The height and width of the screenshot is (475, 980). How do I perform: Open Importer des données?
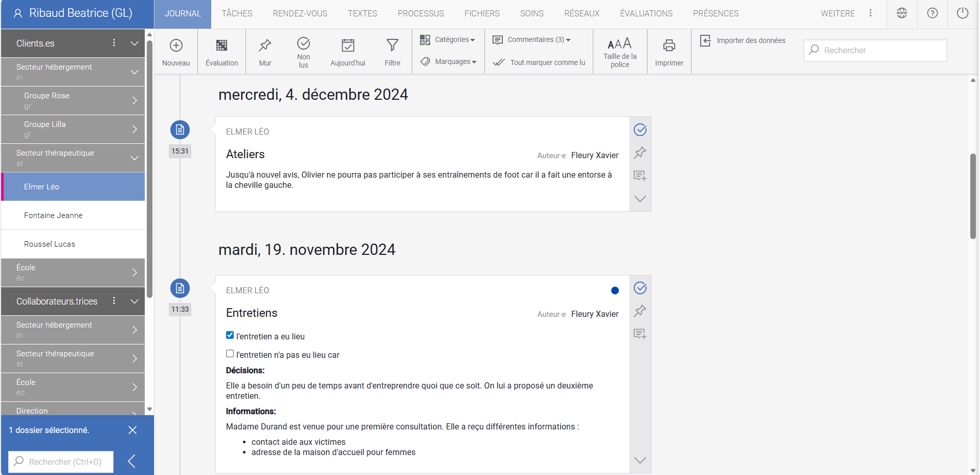(743, 40)
